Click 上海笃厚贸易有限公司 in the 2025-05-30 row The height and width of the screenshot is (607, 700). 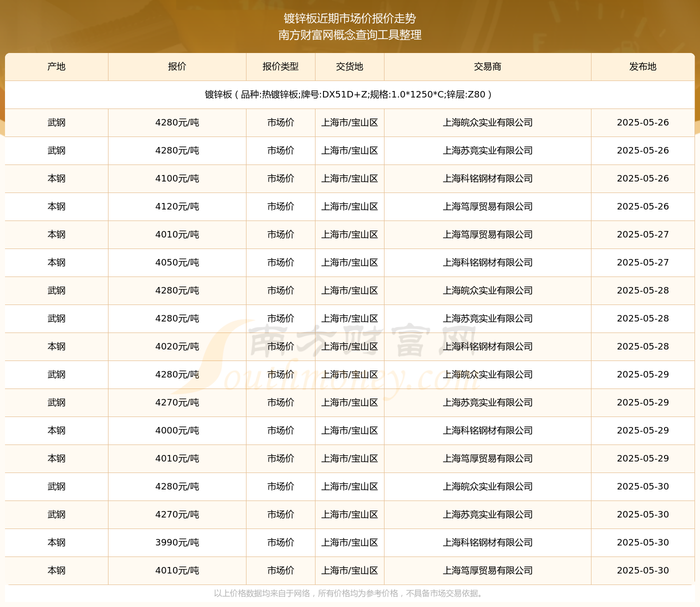(x=487, y=570)
